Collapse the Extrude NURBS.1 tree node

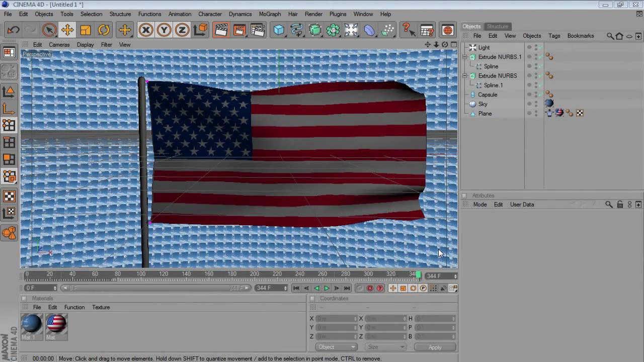tap(465, 57)
